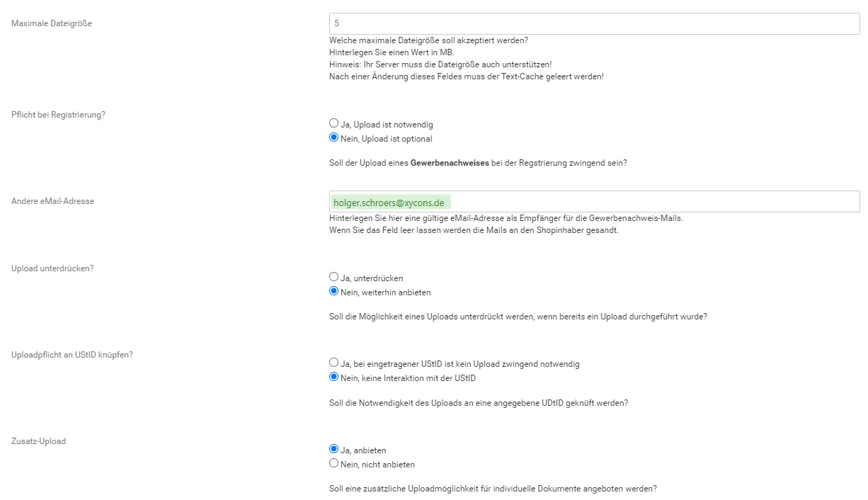Choose 'Nein, weiterhin anbieten' radio button
868x500 pixels.
point(334,292)
